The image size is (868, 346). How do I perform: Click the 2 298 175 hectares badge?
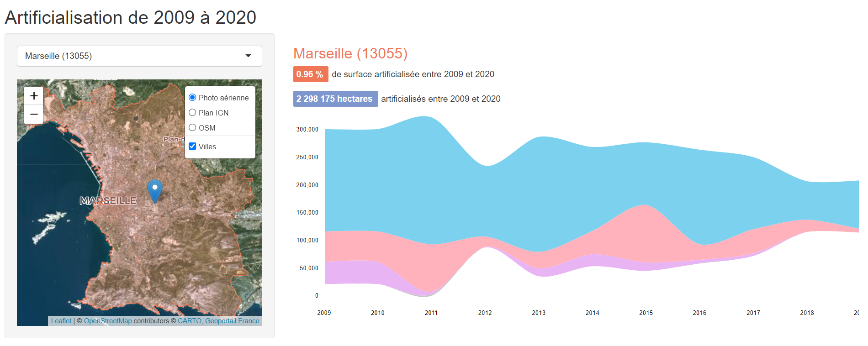335,99
